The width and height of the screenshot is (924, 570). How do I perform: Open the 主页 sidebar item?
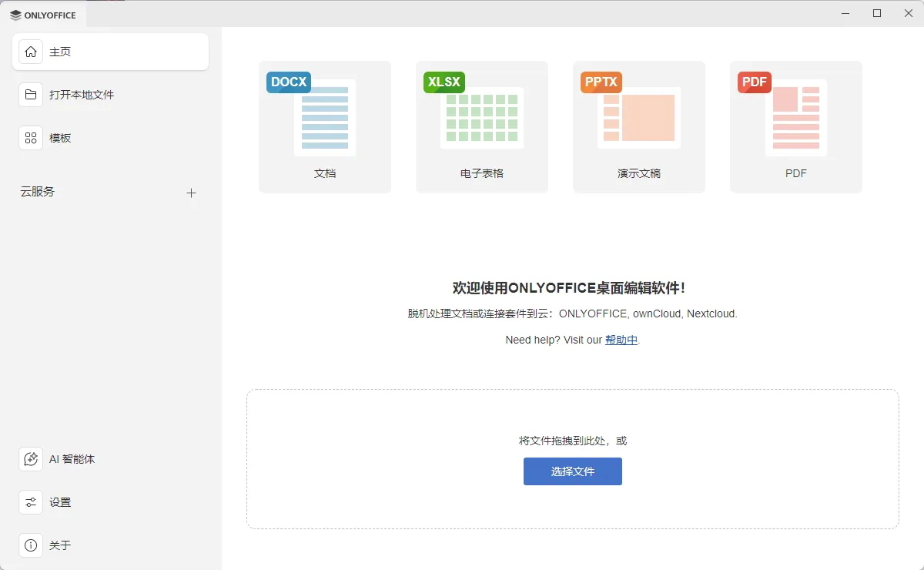point(110,52)
